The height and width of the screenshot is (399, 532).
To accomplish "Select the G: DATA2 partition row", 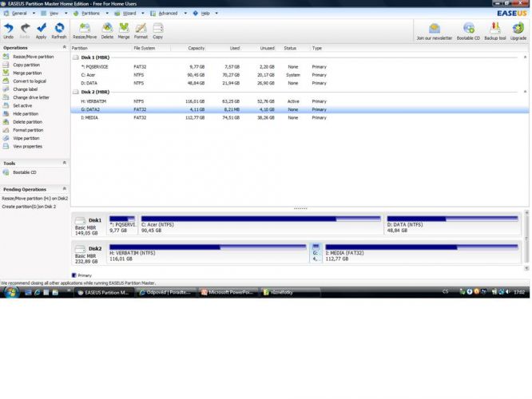I will click(300, 109).
